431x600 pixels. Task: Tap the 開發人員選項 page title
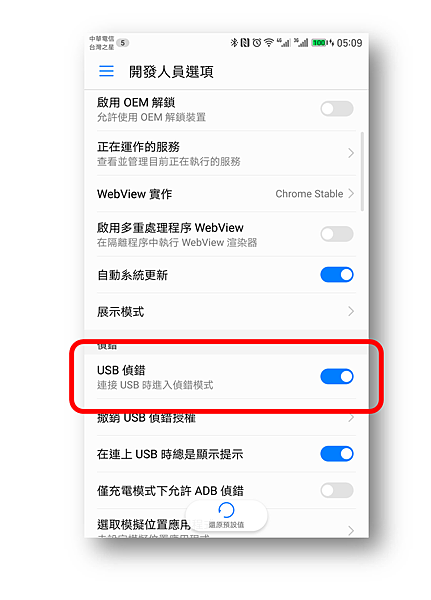171,72
